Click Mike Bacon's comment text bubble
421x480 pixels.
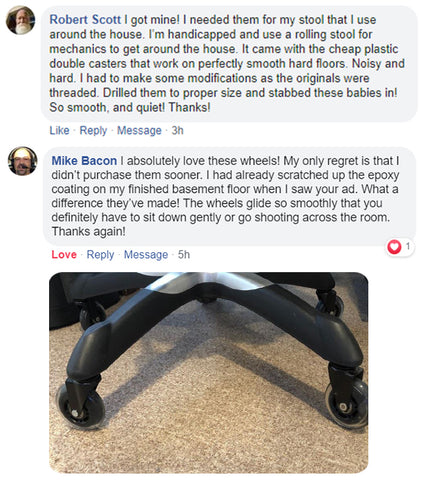[230, 196]
